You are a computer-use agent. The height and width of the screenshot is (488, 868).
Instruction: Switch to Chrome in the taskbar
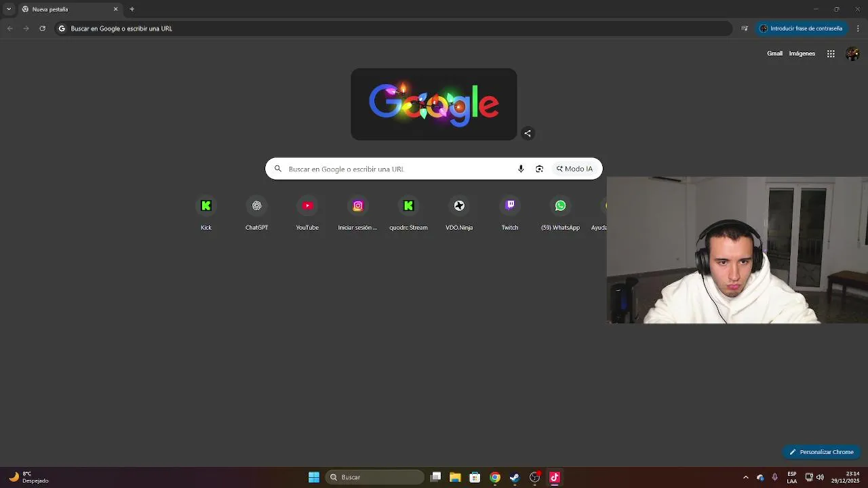pos(495,477)
